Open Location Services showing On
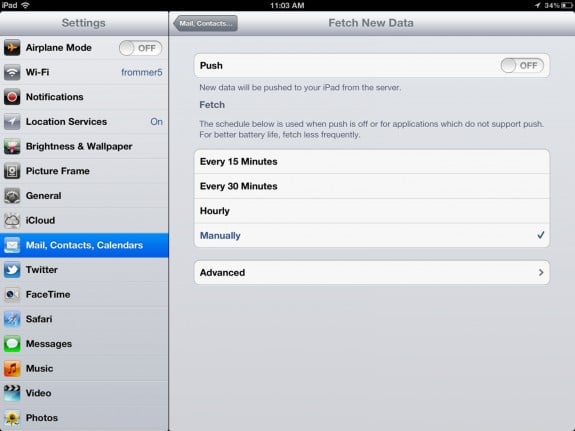Viewport: 575px width, 431px height. click(84, 122)
